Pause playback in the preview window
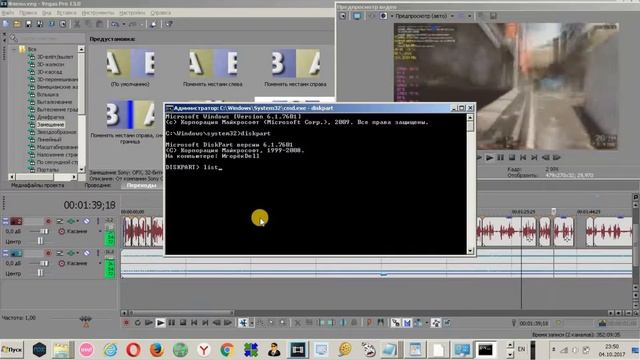 (500, 157)
